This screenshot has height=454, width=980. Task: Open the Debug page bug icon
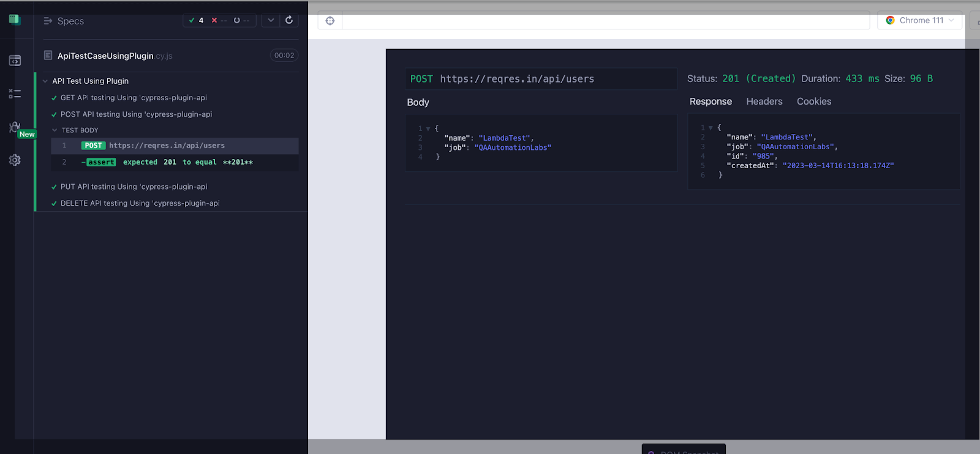15,127
